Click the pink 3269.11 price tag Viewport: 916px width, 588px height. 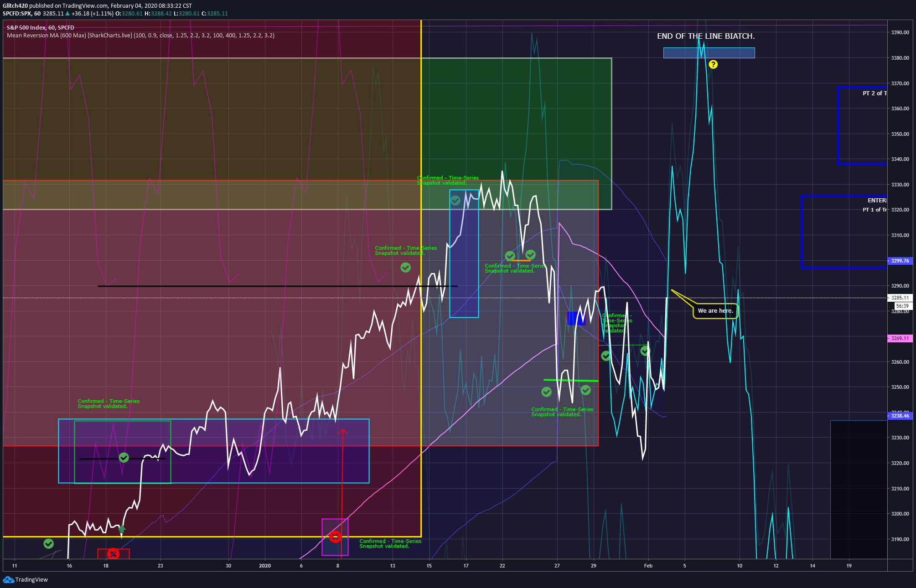[x=900, y=338]
